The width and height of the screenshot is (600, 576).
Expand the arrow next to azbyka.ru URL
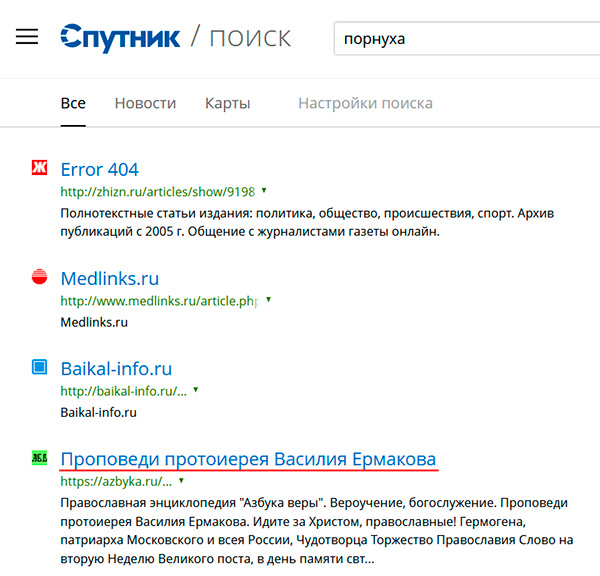(180, 481)
